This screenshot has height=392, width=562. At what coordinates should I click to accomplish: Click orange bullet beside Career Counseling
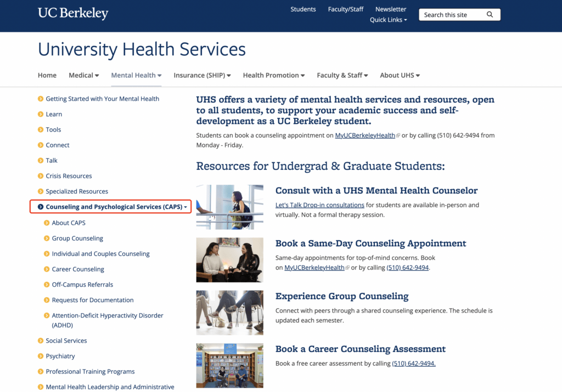[47, 269]
